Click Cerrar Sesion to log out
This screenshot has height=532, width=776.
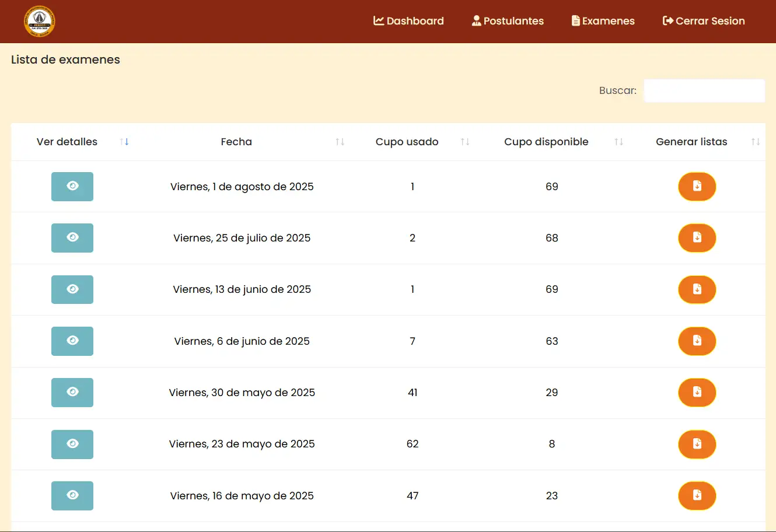pyautogui.click(x=704, y=21)
